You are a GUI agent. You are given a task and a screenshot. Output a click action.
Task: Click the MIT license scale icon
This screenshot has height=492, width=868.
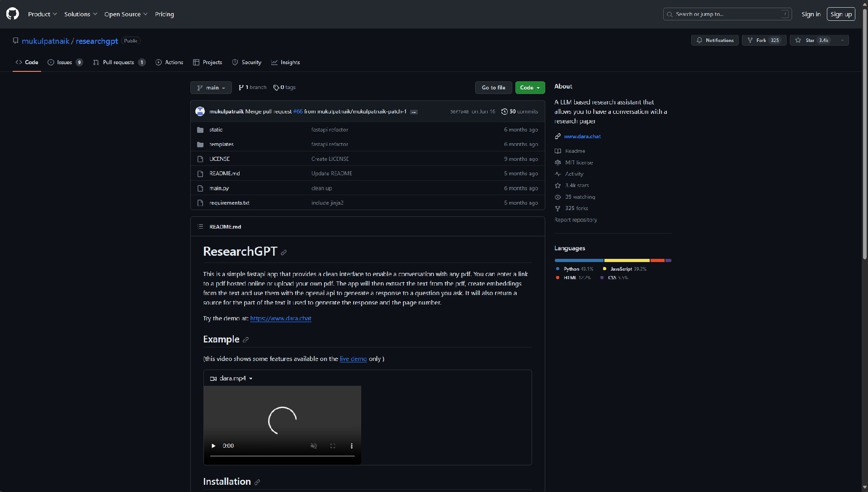558,163
